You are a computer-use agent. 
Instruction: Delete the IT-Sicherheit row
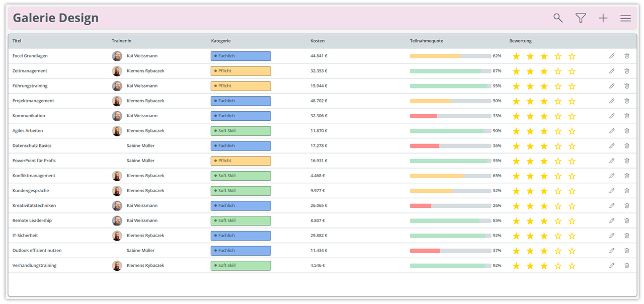tap(627, 236)
